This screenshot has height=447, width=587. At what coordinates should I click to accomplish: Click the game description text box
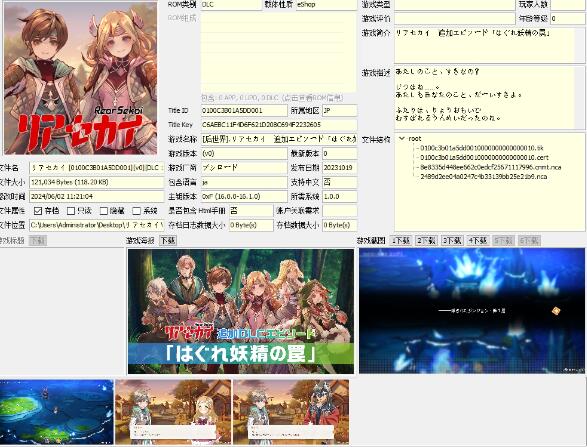[x=489, y=98]
